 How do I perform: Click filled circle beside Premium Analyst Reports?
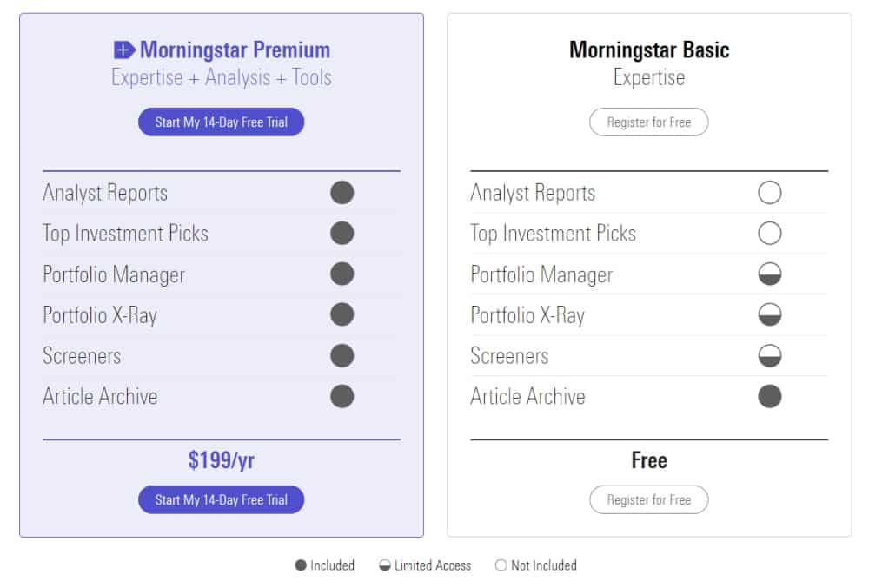(342, 193)
